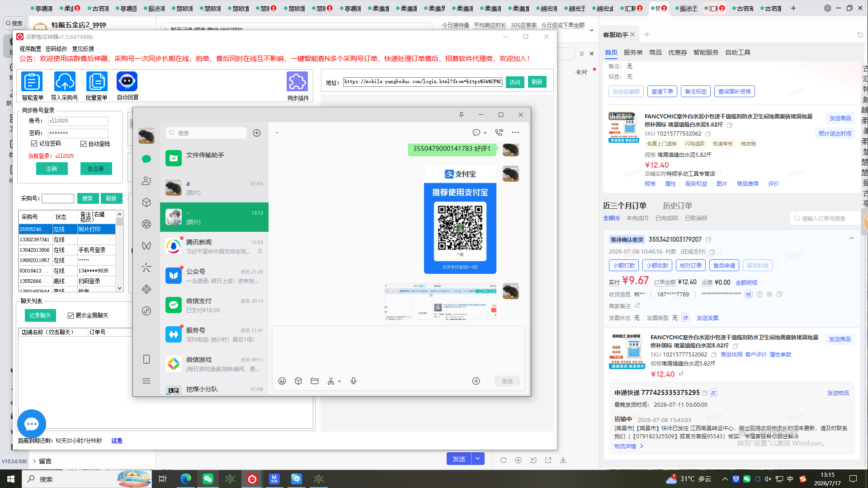The width and height of the screenshot is (868, 488).
Task: Open 程序配置 menu
Action: [30, 49]
